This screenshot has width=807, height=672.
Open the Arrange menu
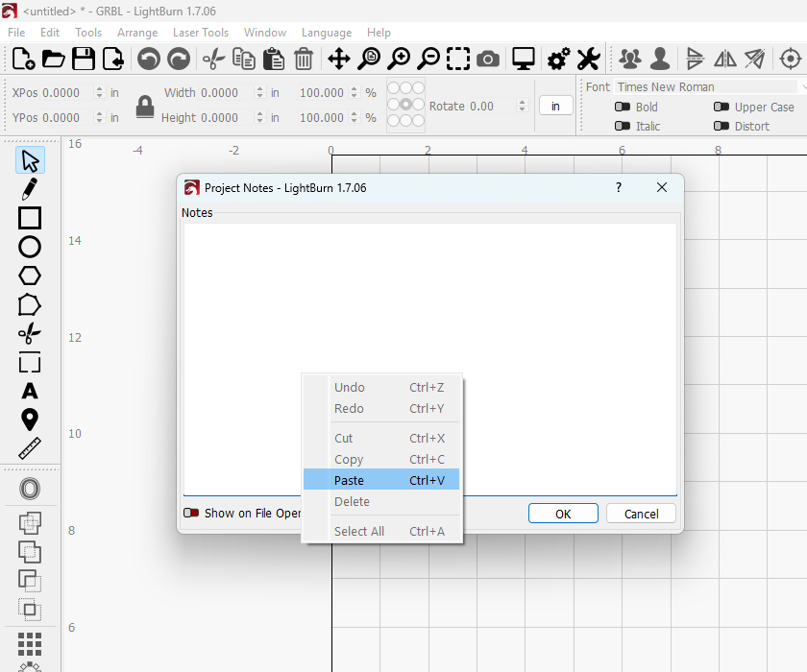(137, 33)
